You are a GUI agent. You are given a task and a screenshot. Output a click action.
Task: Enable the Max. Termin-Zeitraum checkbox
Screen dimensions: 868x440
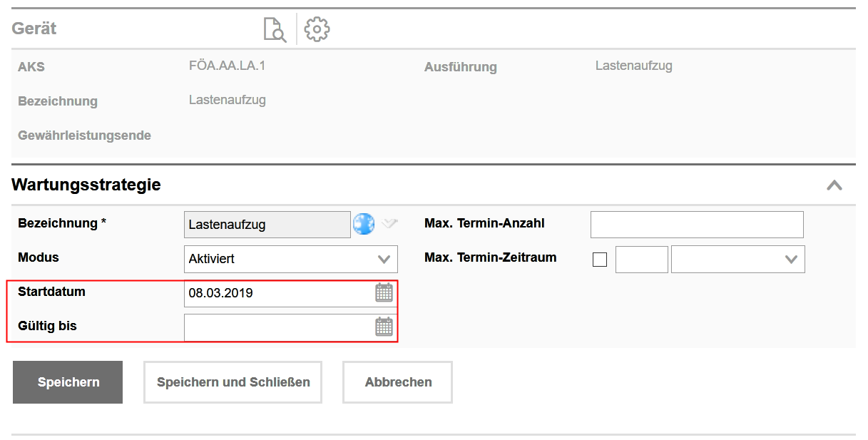tap(600, 260)
